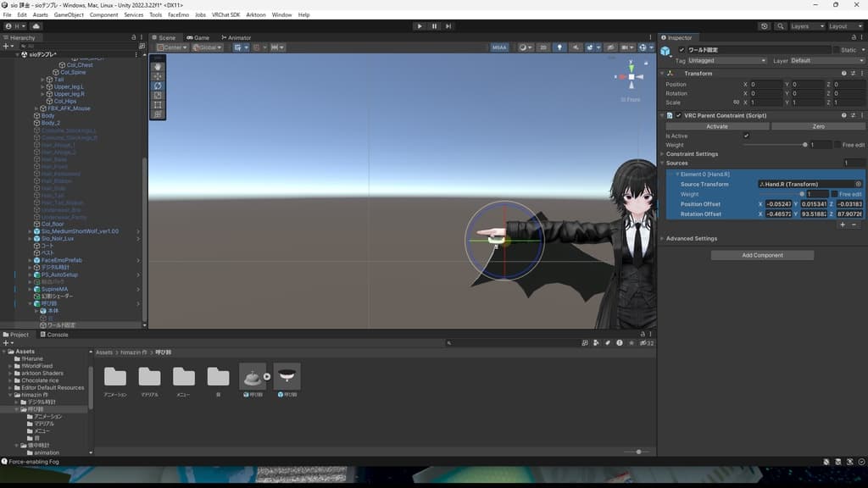Open the Tag dropdown showing Untagged
This screenshot has width=868, height=488.
click(726, 61)
